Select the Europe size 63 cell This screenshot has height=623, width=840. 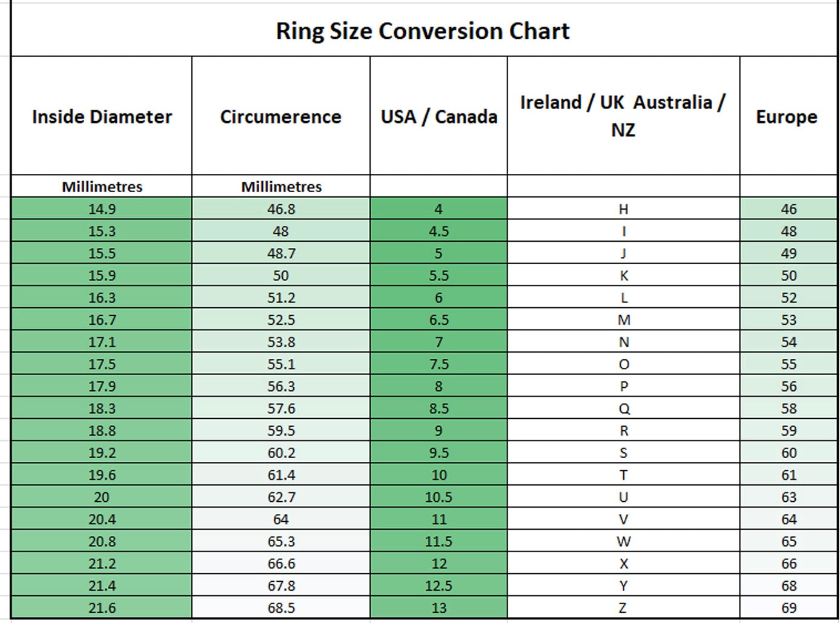(x=789, y=497)
